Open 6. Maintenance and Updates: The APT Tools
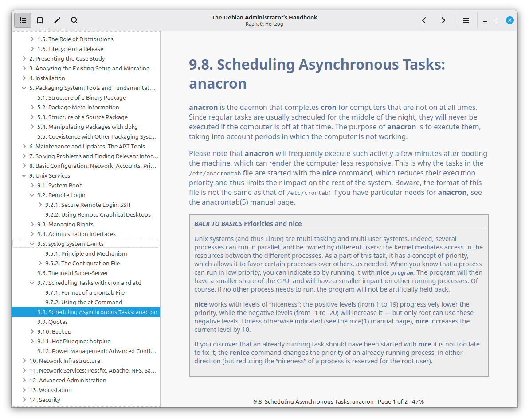The image size is (529, 420). click(86, 146)
